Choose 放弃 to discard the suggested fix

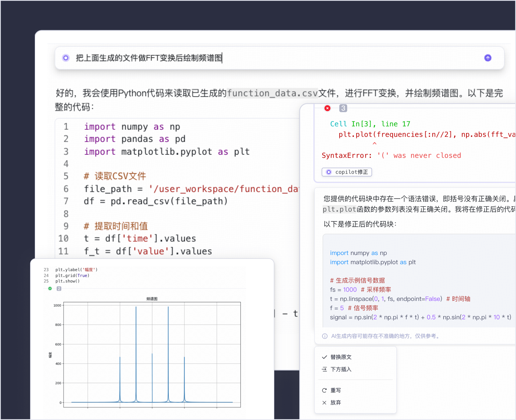335,403
